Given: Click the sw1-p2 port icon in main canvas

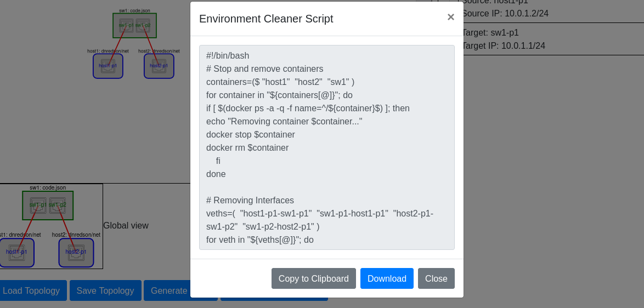Looking at the screenshot, I should tap(143, 25).
